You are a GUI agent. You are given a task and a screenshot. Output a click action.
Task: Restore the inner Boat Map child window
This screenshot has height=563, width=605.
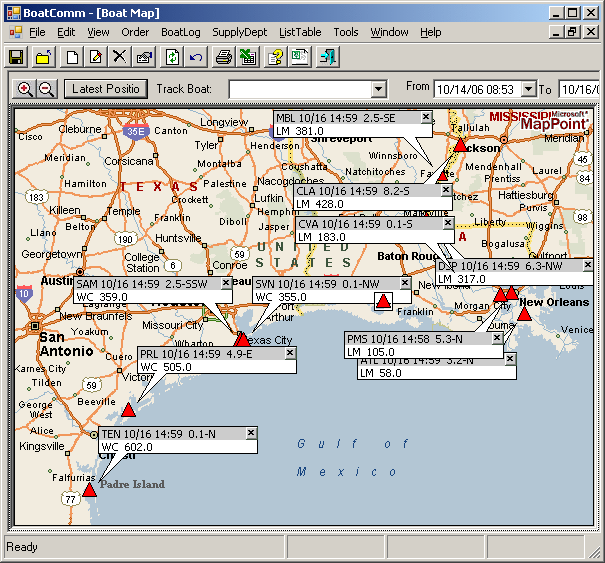coord(572,32)
